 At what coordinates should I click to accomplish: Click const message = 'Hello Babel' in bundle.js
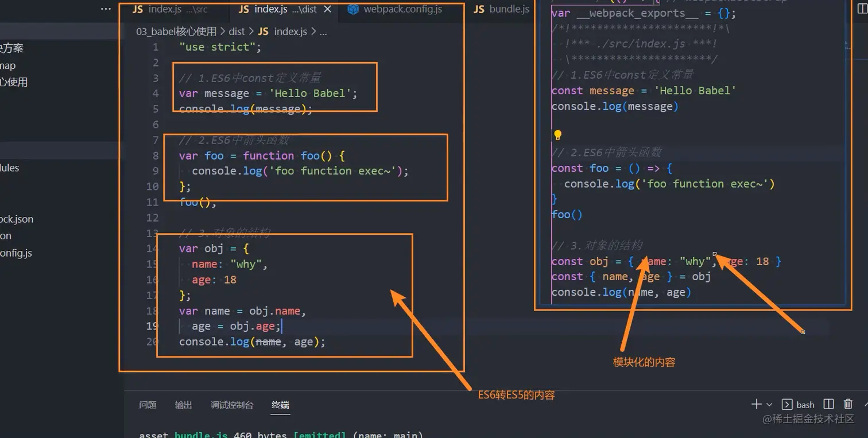tap(644, 91)
